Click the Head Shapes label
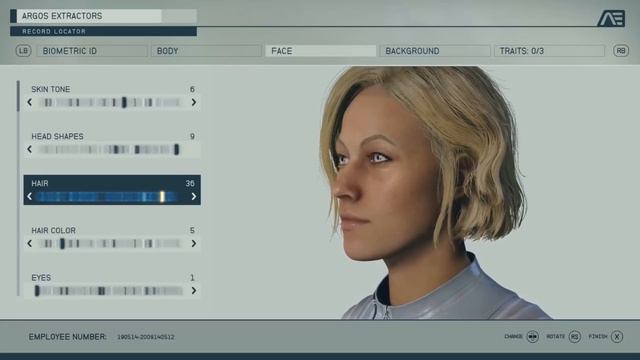 (57, 136)
